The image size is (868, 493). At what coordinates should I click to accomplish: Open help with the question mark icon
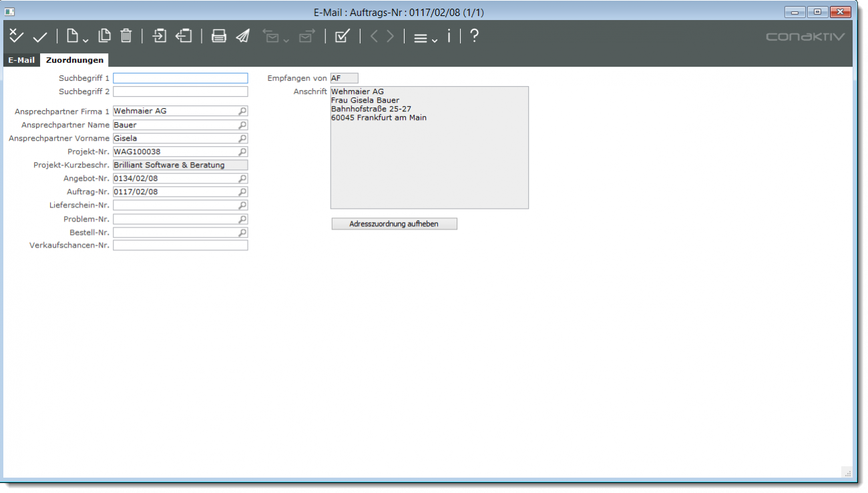click(474, 37)
